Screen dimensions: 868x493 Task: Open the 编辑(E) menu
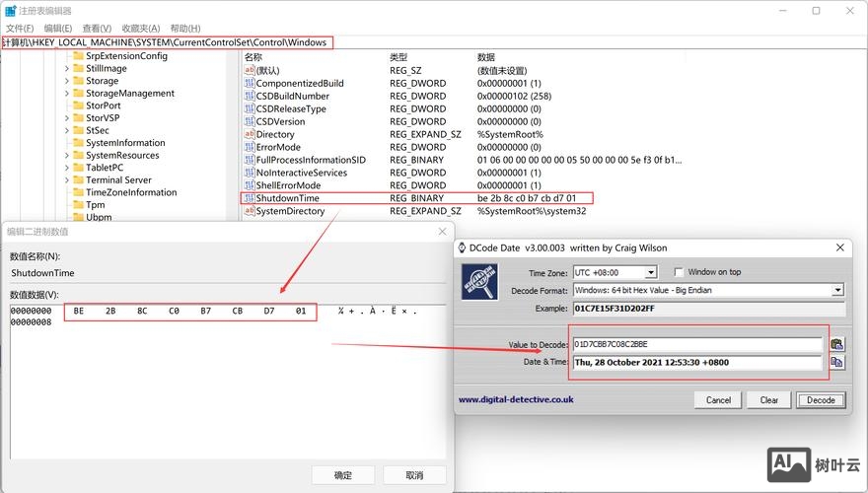[x=58, y=29]
